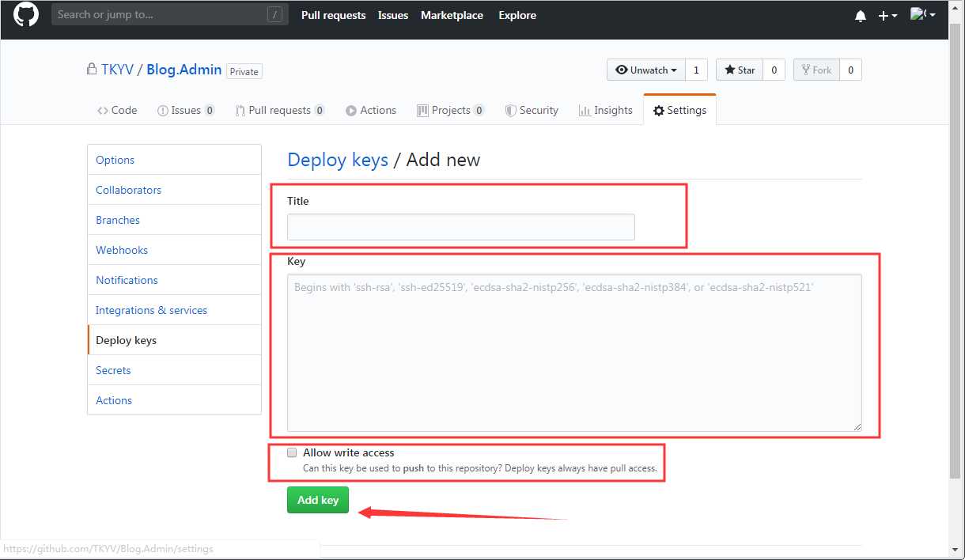965x560 pixels.
Task: Open Webhooks in settings sidebar
Action: 174,250
